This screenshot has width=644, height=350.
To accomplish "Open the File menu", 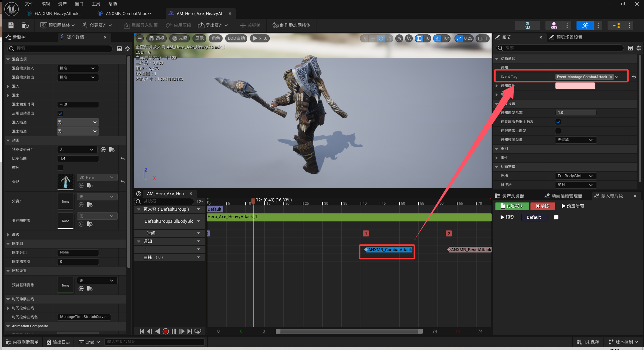I will coord(29,4).
